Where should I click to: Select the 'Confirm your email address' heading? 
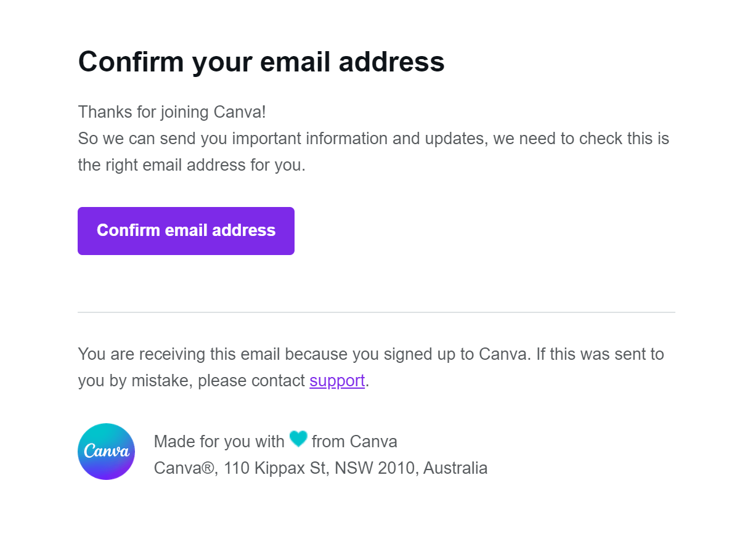pos(261,62)
